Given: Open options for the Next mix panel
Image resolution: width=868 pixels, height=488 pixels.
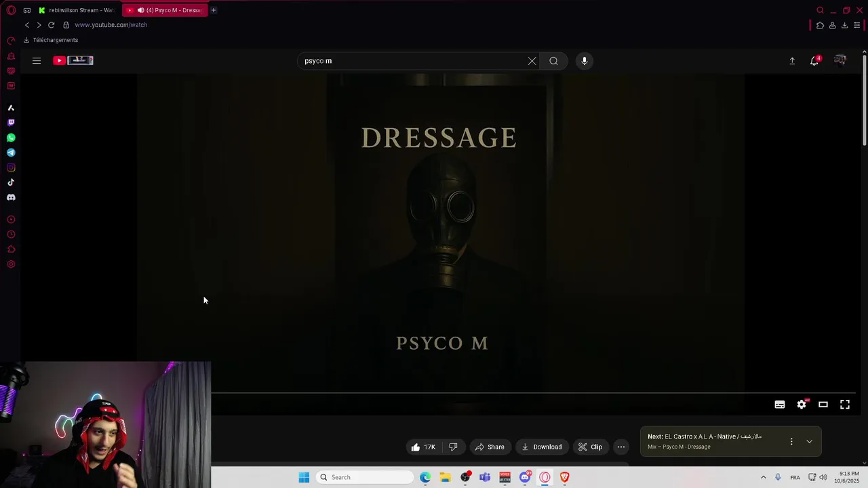Looking at the screenshot, I should tap(791, 442).
